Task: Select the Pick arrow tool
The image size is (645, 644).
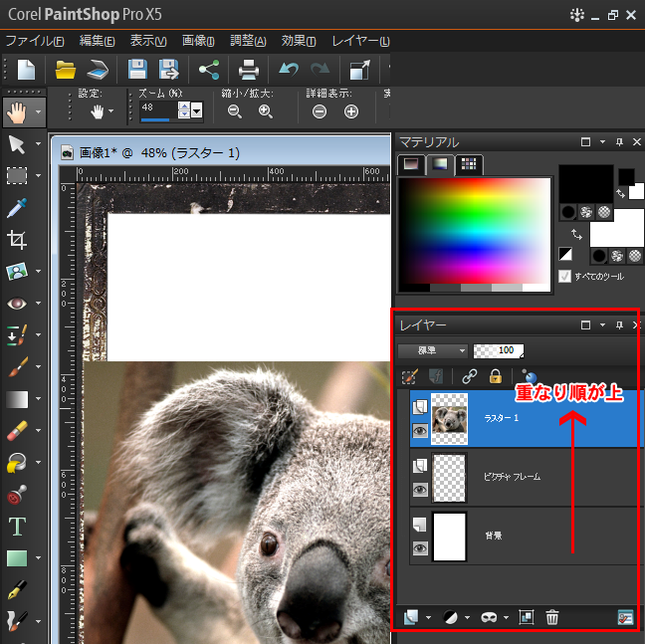Action: pos(17,144)
